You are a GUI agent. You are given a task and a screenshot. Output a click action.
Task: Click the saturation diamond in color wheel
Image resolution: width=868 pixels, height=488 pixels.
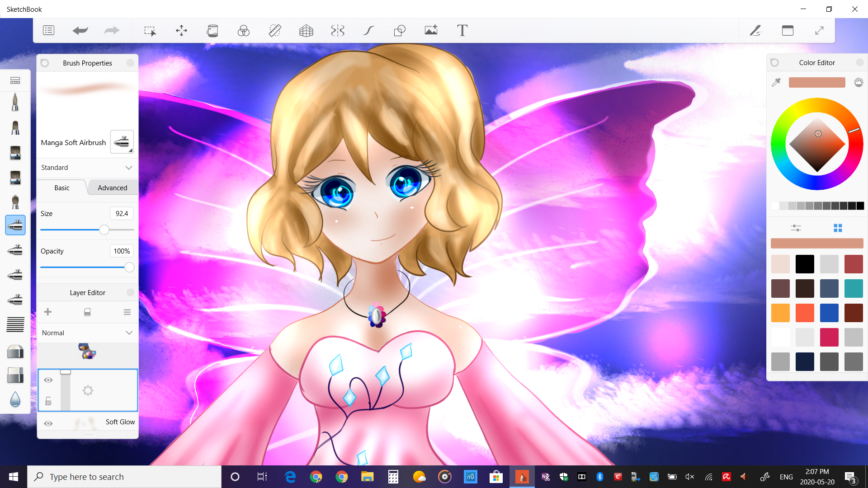click(817, 144)
